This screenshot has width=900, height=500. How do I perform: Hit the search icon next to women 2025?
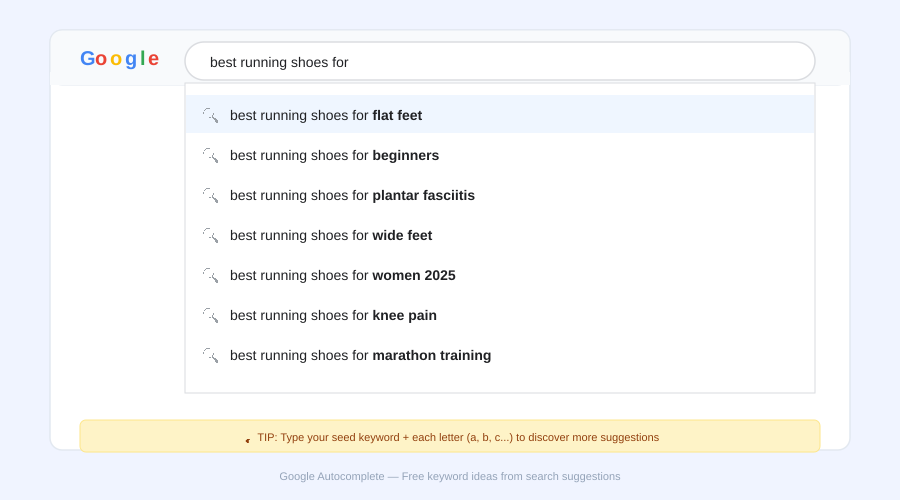210,275
